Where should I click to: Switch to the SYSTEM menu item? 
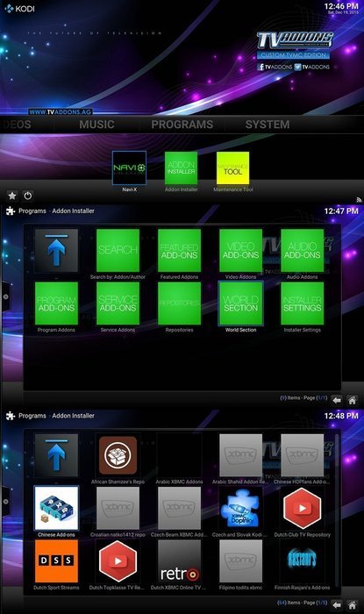point(268,125)
